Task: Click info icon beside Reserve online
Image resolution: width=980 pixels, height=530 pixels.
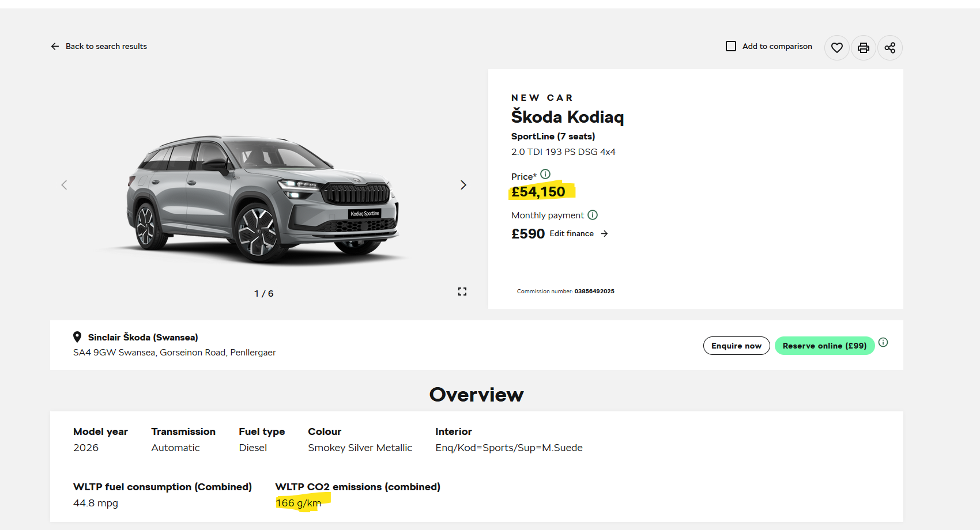Action: (883, 342)
